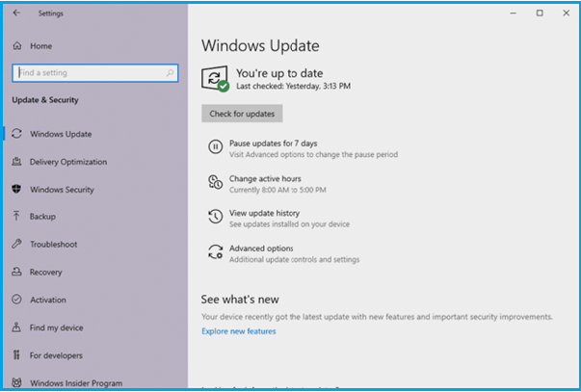Open Recovery settings

(46, 272)
